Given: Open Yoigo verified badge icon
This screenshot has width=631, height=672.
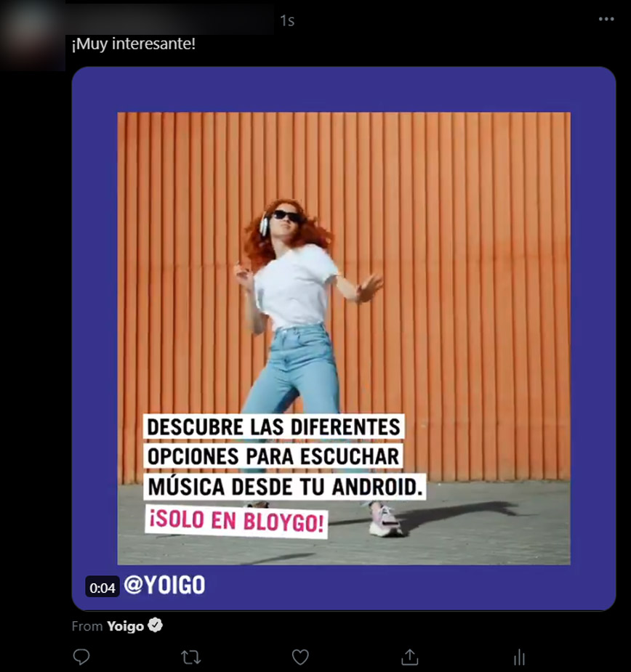Looking at the screenshot, I should tap(156, 626).
